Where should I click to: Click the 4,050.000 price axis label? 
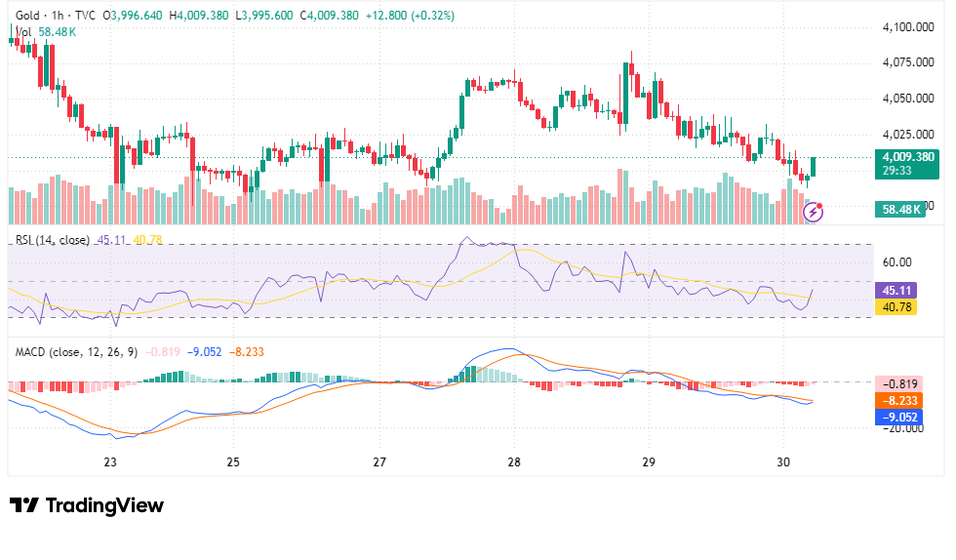pyautogui.click(x=908, y=99)
